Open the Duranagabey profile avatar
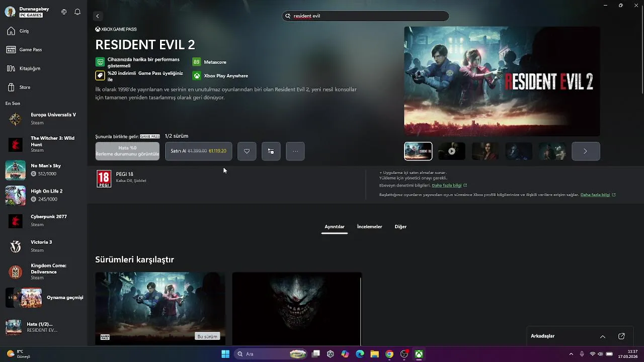Screen dimensions: 644x362 (x=10, y=12)
